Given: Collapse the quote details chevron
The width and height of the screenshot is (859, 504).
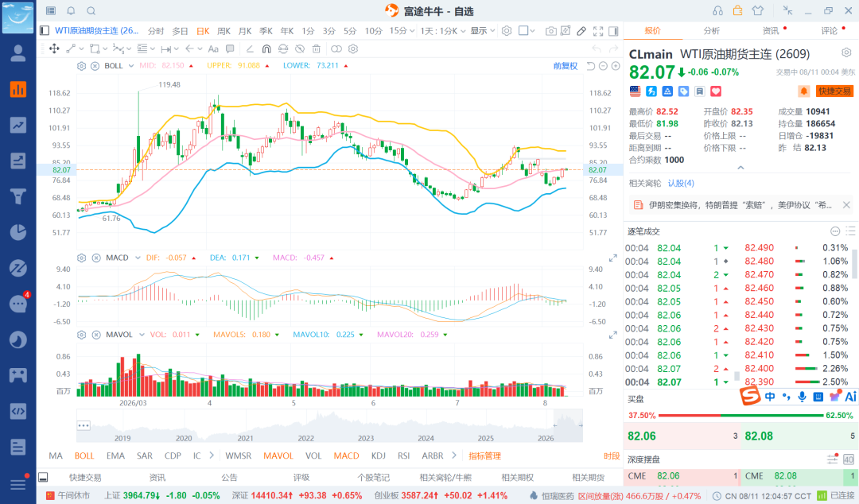Looking at the screenshot, I should 740,168.
